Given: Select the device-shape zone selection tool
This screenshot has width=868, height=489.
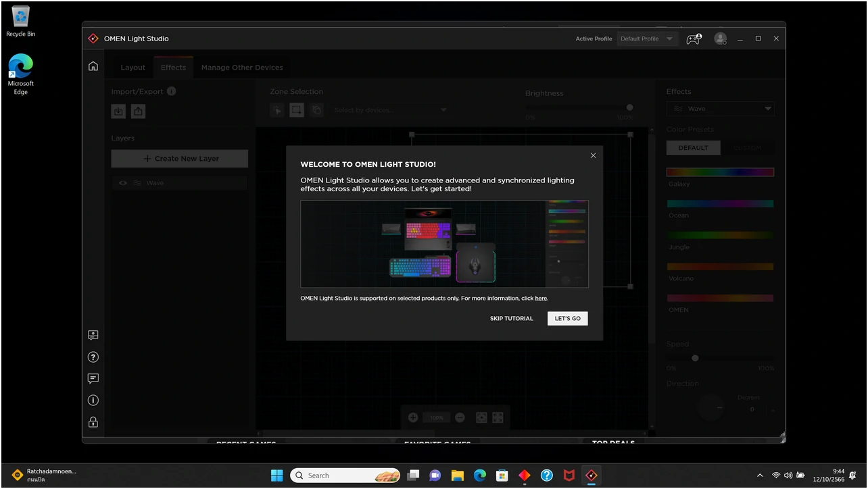Looking at the screenshot, I should click(x=317, y=110).
